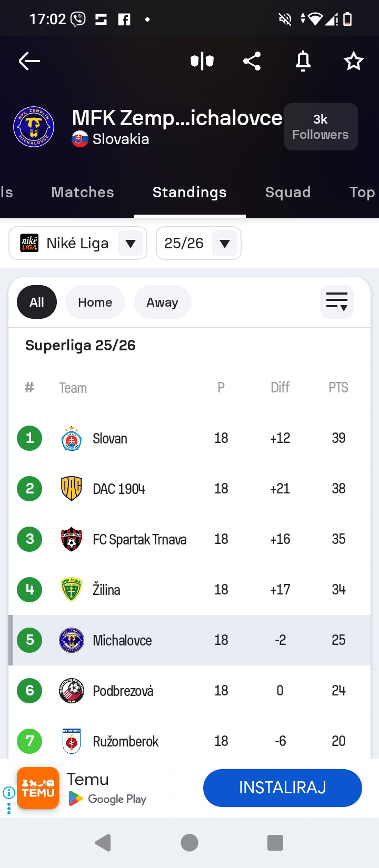The width and height of the screenshot is (379, 868).
Task: Select the Away standings filter
Action: click(x=162, y=302)
